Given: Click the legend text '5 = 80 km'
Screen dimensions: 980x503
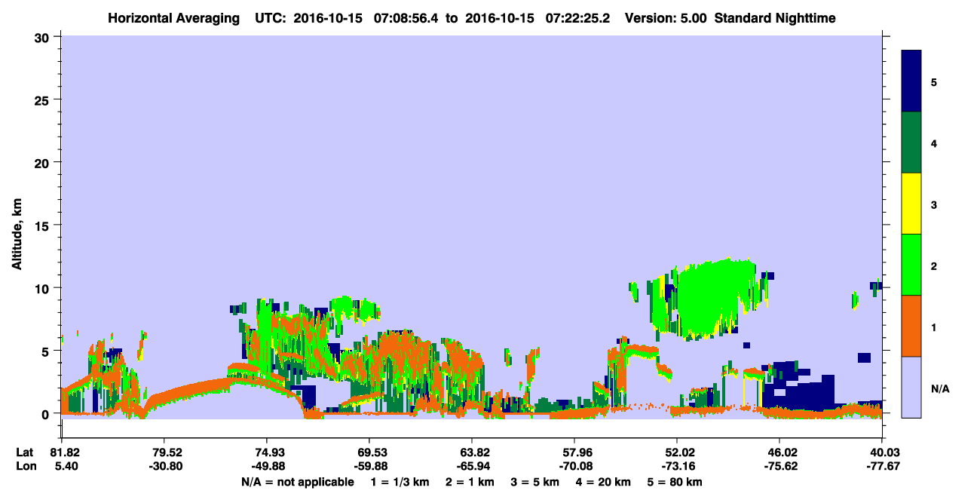Looking at the screenshot, I should pyautogui.click(x=675, y=482).
